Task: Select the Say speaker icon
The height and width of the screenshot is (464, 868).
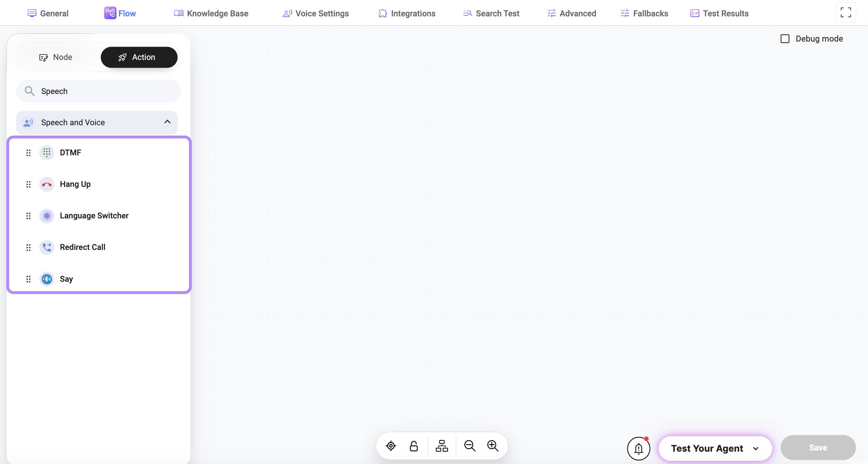Action: tap(47, 279)
